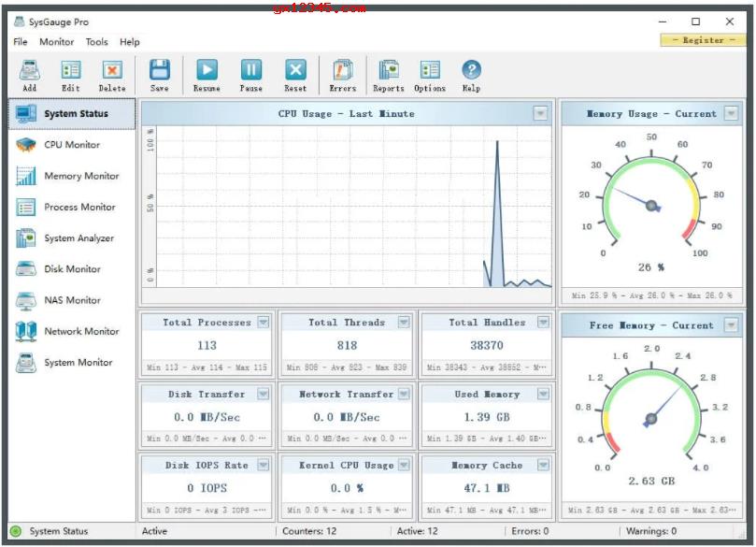Open the Disk Transfer dropdown arrow
The width and height of the screenshot is (756, 547).
click(264, 394)
